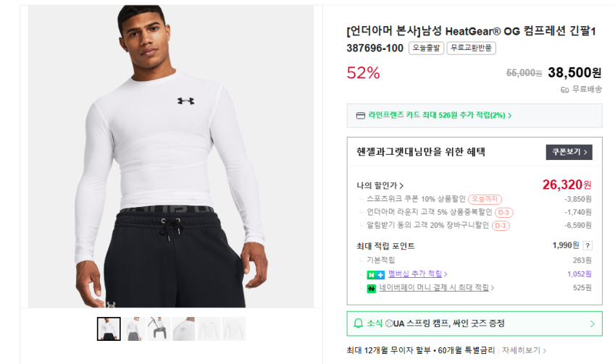Select the seated model thumbnail
Image resolution: width=615 pixels, height=364 pixels.
[159, 329]
